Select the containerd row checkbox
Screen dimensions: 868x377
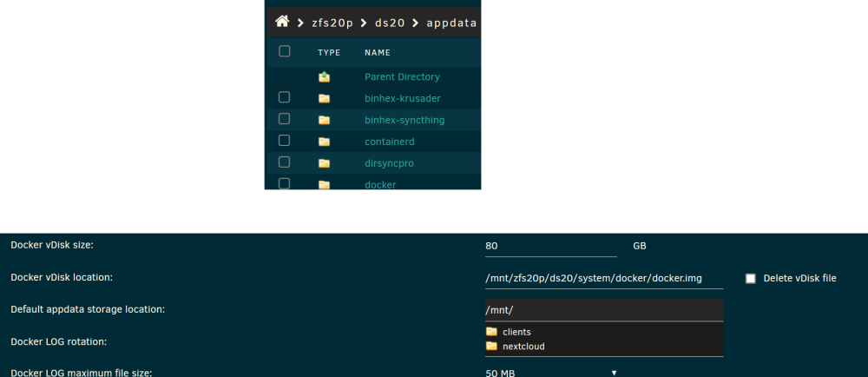(284, 141)
